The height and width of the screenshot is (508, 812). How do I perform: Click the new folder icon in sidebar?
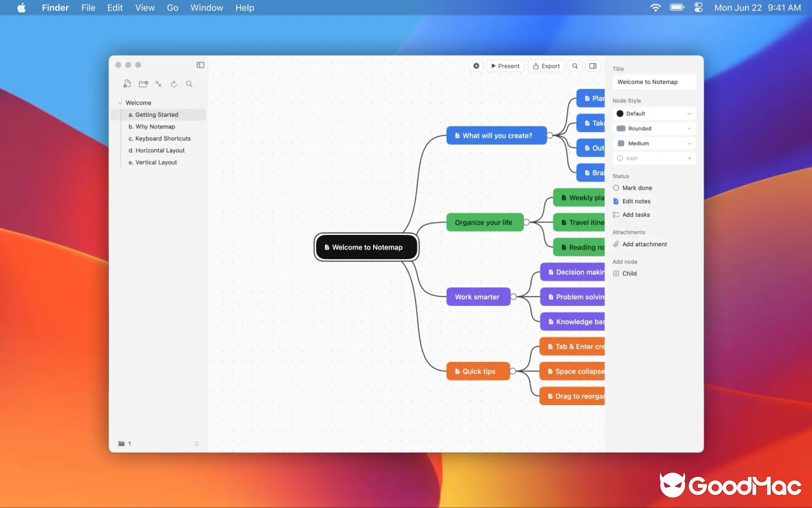point(143,84)
